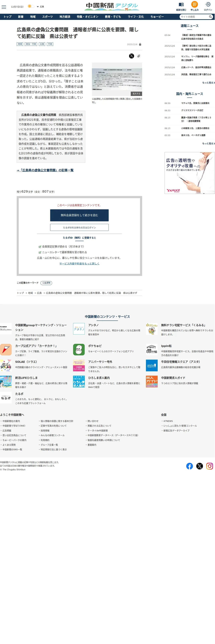Image resolution: width=215 pixels, height=644 pixels.
Task: Click the clip/save article icon
Action: pos(138,56)
